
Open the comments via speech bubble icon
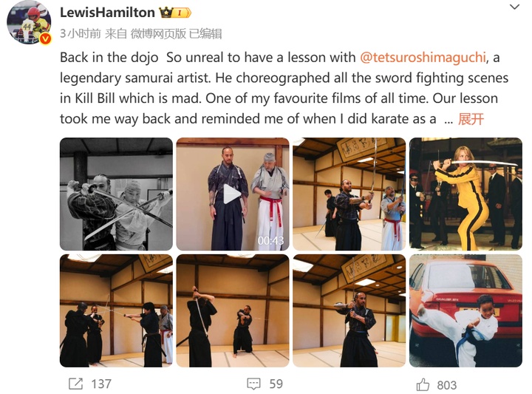point(253,384)
